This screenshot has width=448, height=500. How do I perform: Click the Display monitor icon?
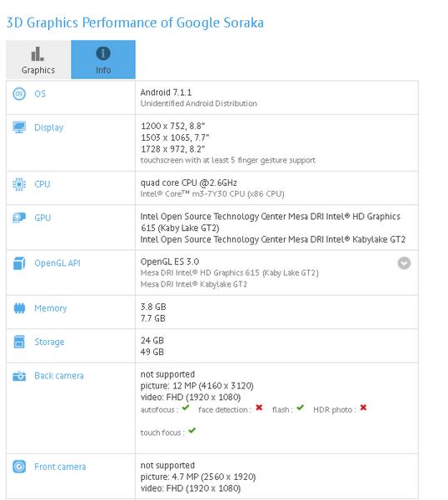[19, 127]
